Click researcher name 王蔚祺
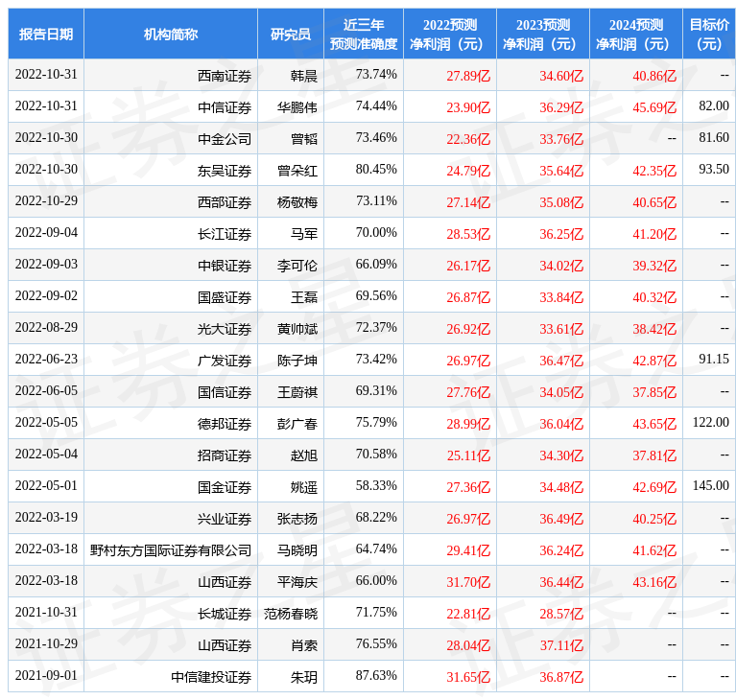The image size is (736, 700). point(297,392)
